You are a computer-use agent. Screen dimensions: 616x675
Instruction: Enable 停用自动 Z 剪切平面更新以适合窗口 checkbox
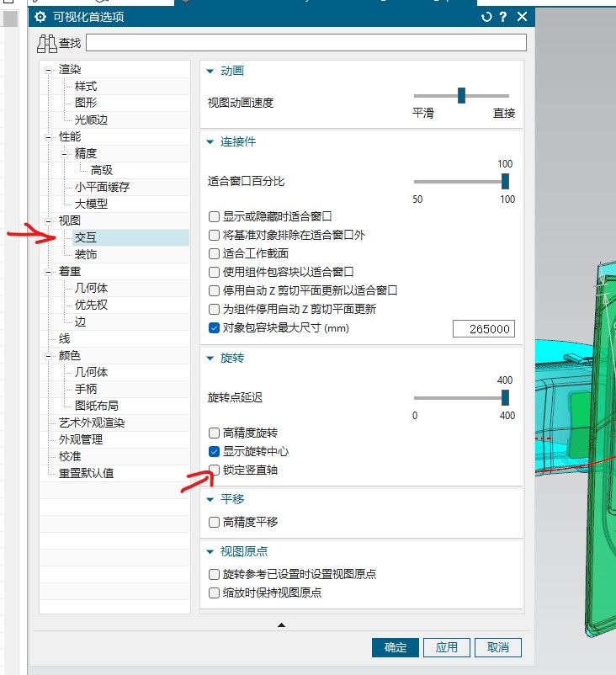tap(214, 290)
